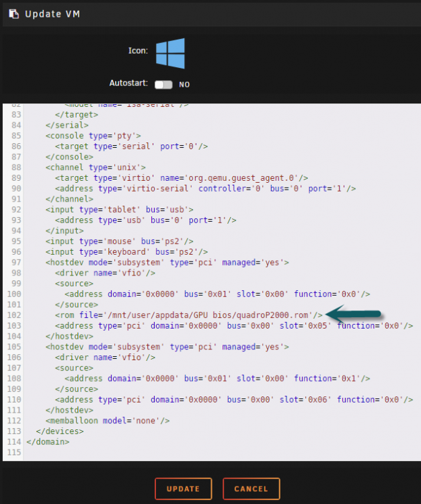Click the rom file quadroP2000.rom line
Screen dimensions: 421x504
point(189,315)
